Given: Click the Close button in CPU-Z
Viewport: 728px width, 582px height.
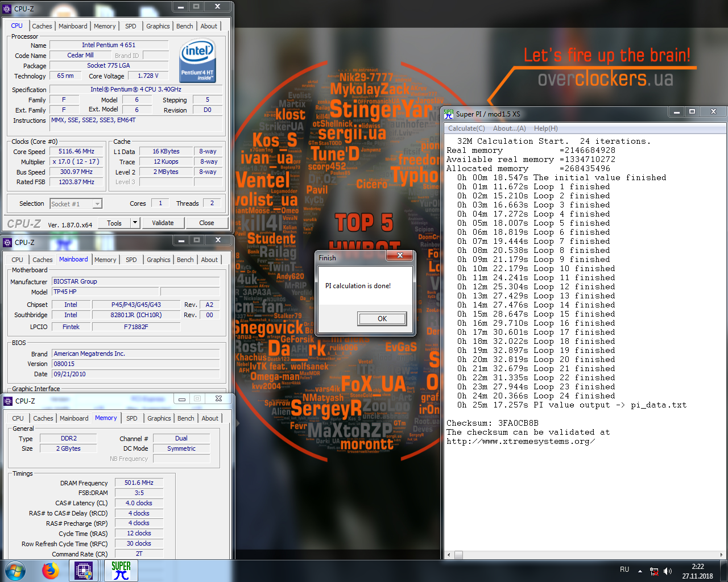Looking at the screenshot, I should [x=206, y=223].
